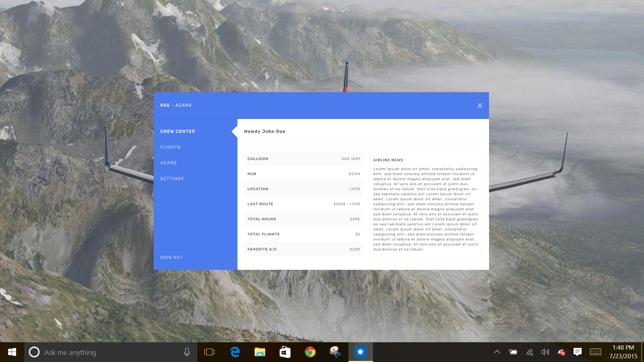Open Windows Start menu
Viewport: 644px width, 362px height.
[12, 352]
